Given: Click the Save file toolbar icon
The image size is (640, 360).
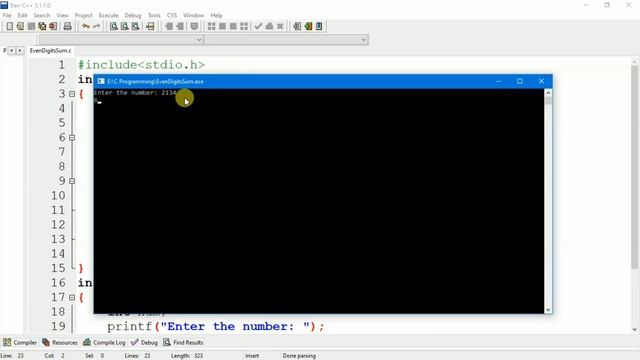Looking at the screenshot, I should click(x=31, y=26).
